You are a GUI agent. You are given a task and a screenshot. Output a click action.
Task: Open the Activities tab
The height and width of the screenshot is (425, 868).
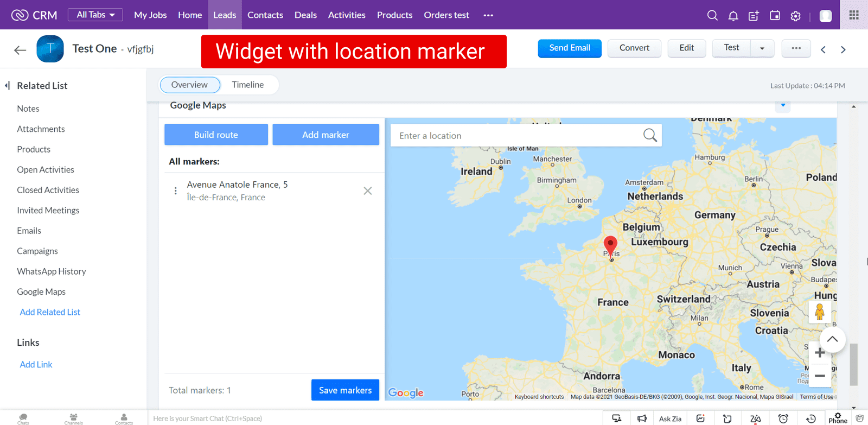[347, 15]
